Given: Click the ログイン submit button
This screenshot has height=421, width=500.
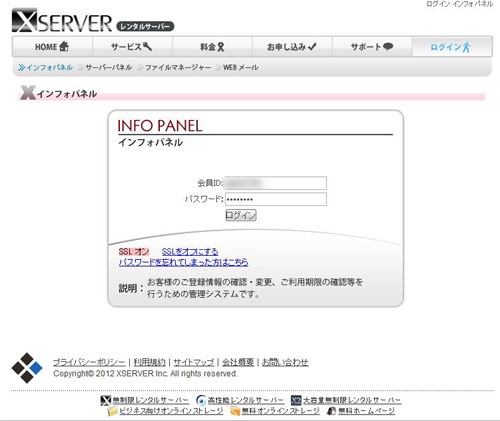Looking at the screenshot, I should click(x=241, y=215).
